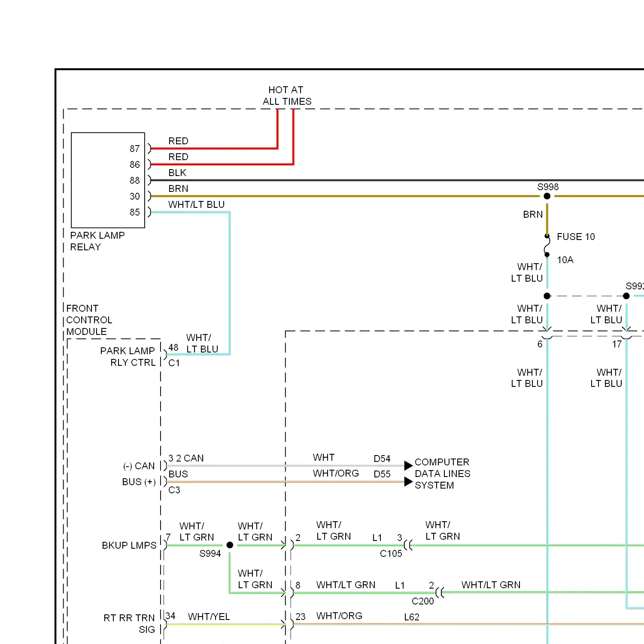Viewport: 644px width, 644px height.
Task: Click relay terminal number 88
Action: (x=135, y=180)
